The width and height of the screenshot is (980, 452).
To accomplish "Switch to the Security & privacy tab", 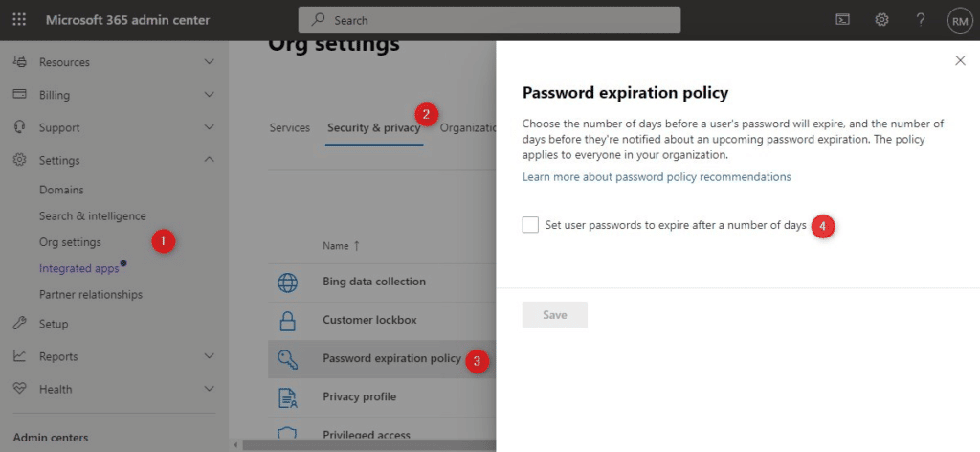I will pyautogui.click(x=374, y=127).
